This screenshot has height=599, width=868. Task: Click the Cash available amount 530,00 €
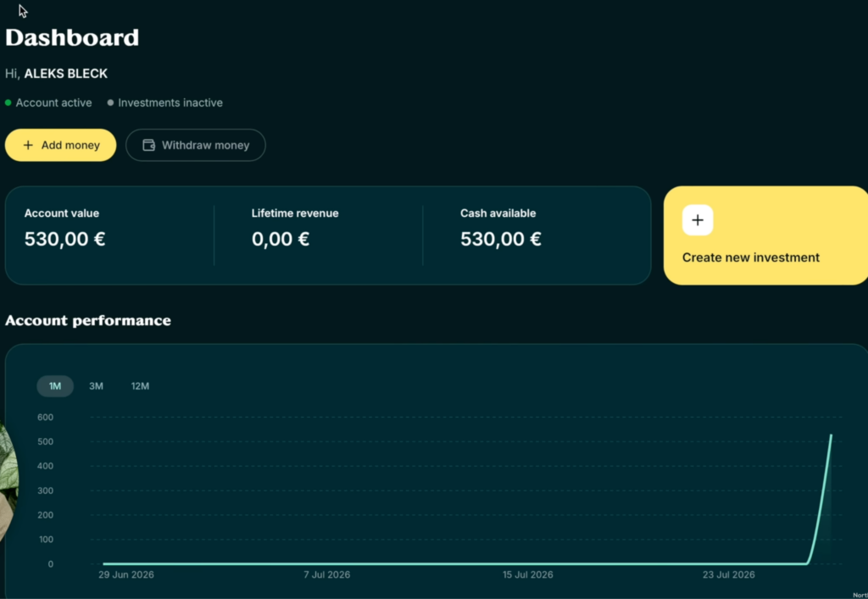click(x=500, y=239)
